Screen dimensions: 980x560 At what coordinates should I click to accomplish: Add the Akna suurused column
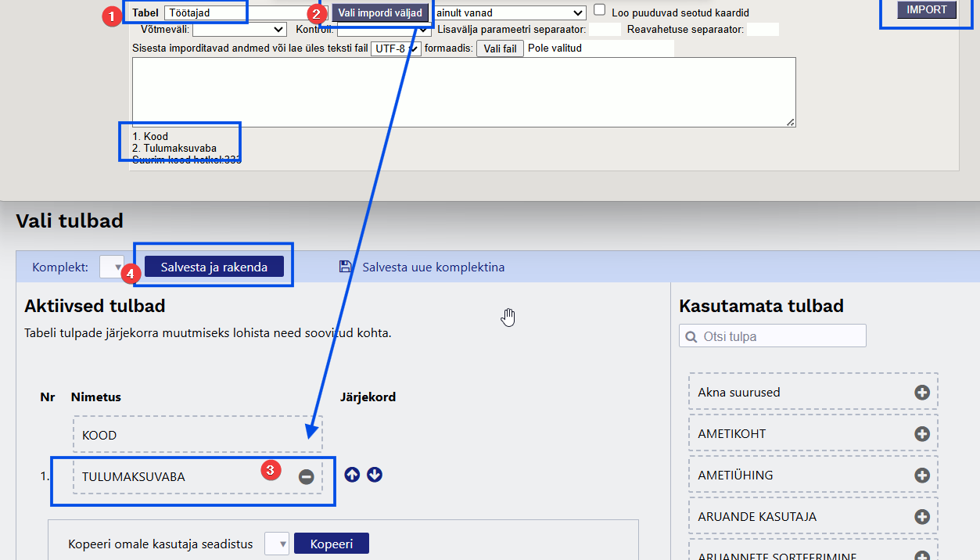(921, 393)
